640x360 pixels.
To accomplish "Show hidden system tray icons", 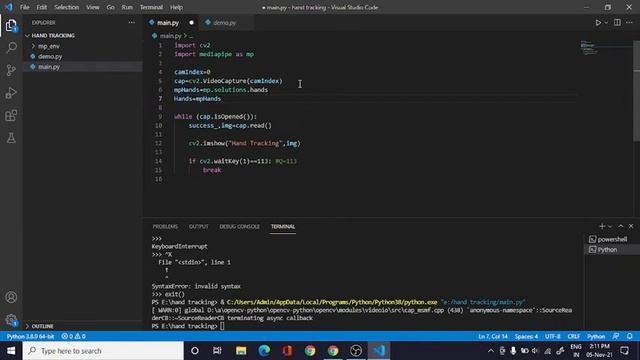I will pos(491,351).
